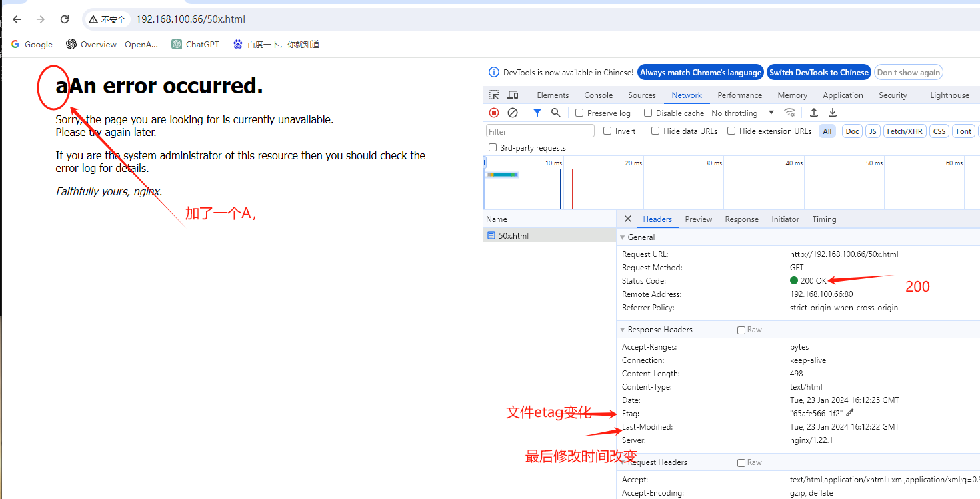
Task: Show the Initiator tab of request
Action: click(785, 219)
